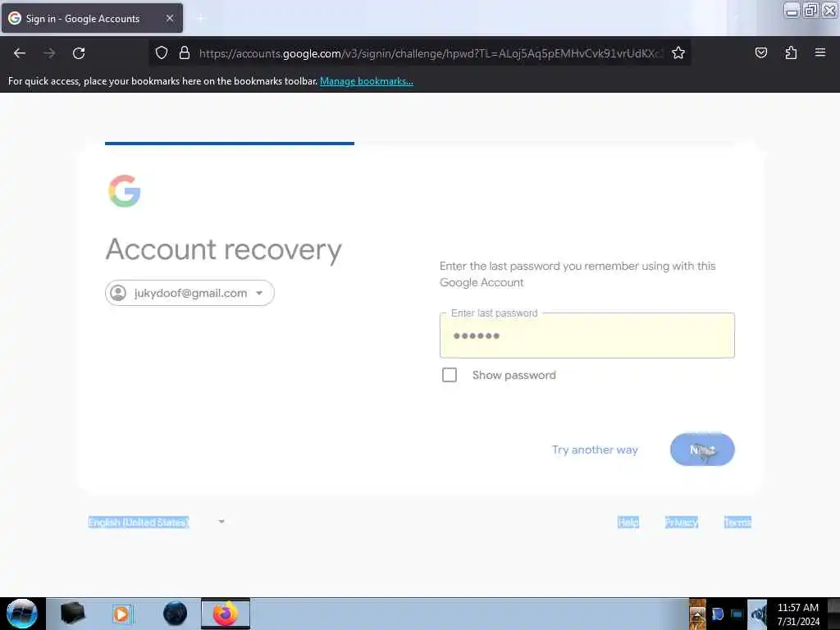
Task: Open the Privacy link in the footer
Action: coord(682,523)
